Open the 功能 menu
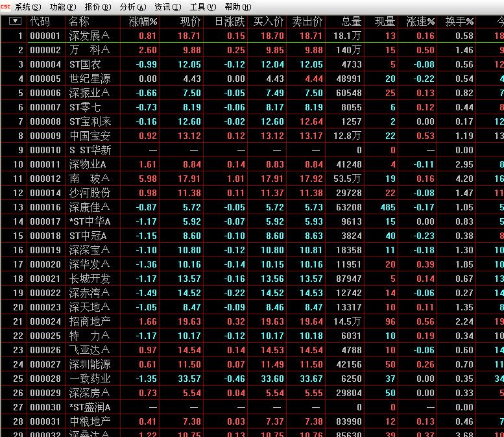 click(x=62, y=7)
